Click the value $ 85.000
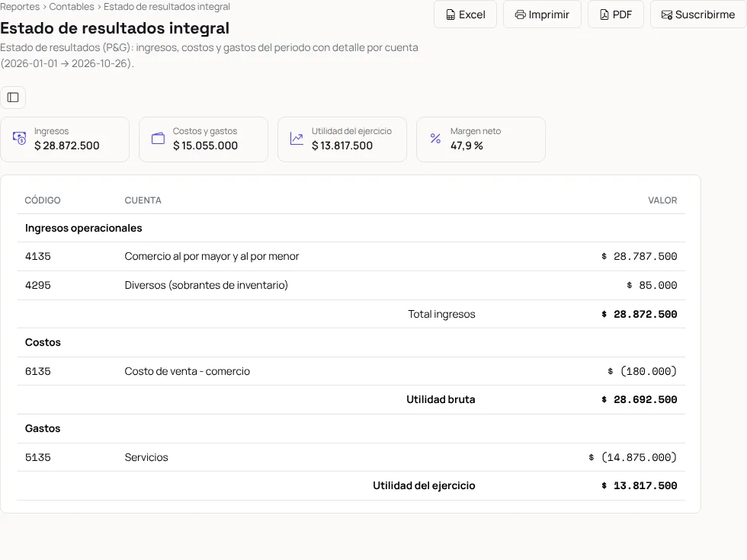 pyautogui.click(x=652, y=285)
